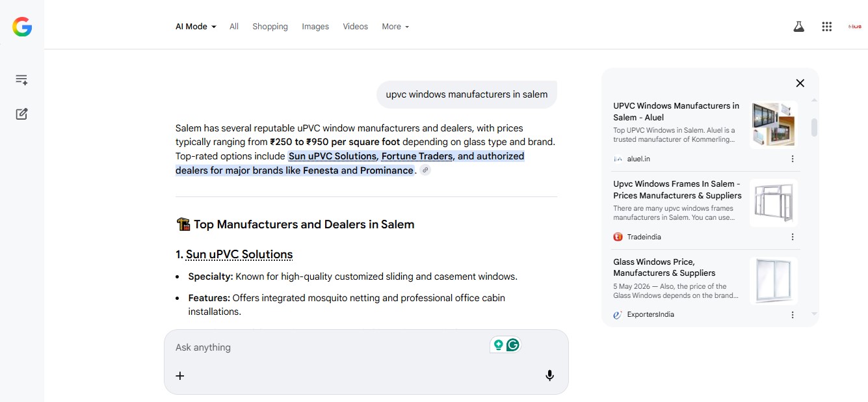Screen dimensions: 868x402
Task: Start voice input with microphone icon
Action: click(x=549, y=375)
